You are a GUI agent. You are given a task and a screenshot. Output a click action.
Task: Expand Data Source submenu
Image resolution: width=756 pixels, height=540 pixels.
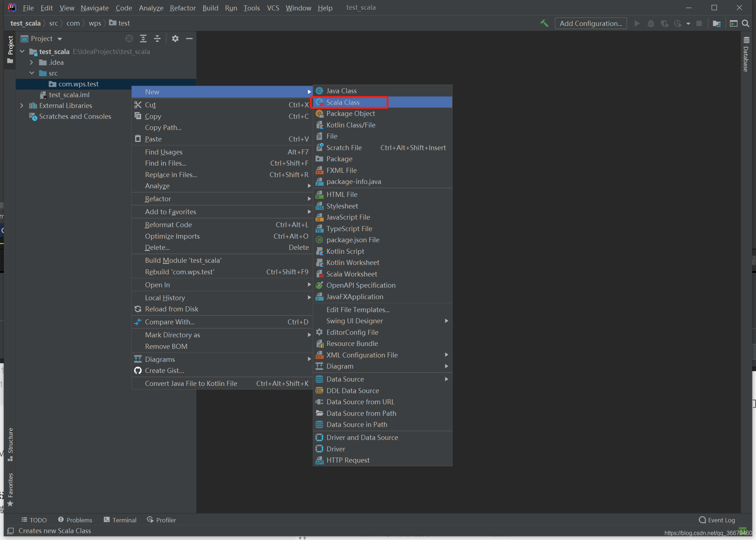(383, 379)
